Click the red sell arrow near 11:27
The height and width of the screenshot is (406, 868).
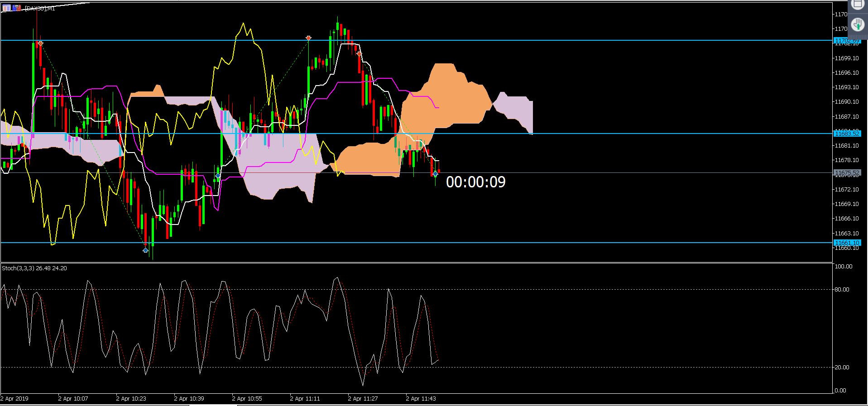[359, 54]
